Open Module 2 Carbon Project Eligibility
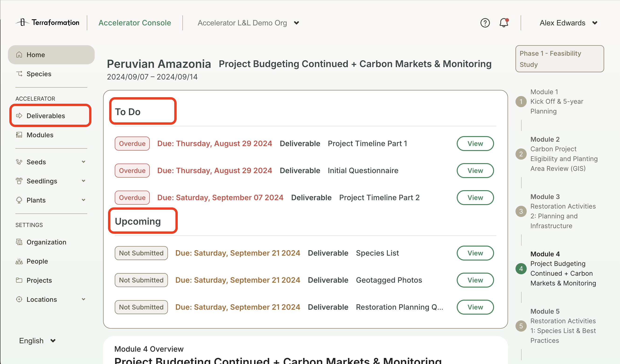The height and width of the screenshot is (364, 620). (564, 154)
